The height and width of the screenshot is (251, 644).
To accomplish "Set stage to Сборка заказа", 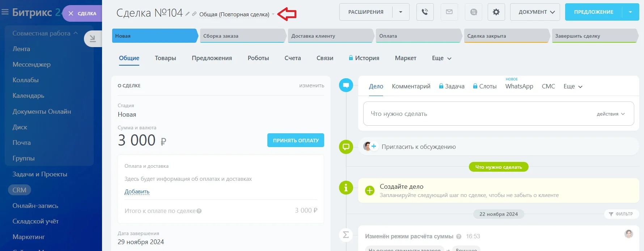I will [x=243, y=36].
